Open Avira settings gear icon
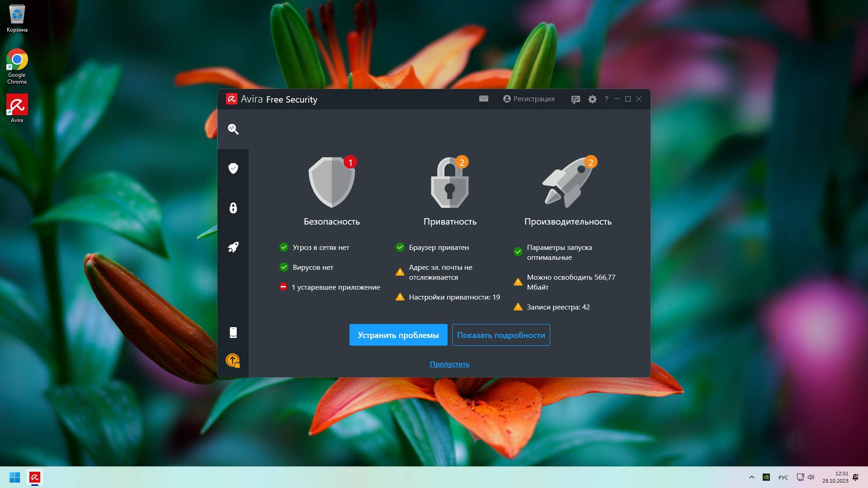 tap(592, 99)
